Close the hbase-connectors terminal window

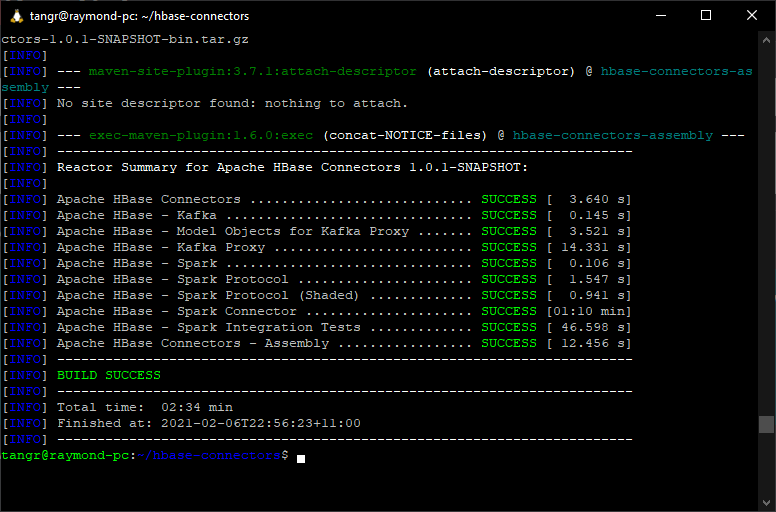click(752, 15)
